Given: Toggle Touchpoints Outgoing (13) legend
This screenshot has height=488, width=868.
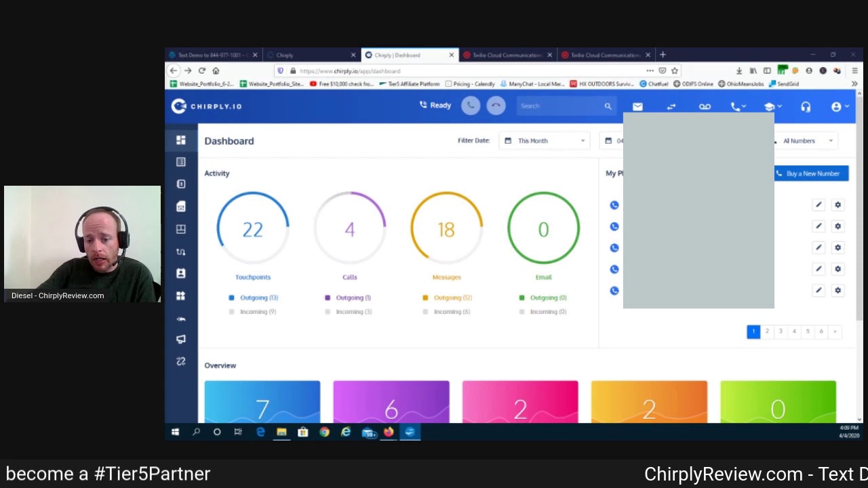Looking at the screenshot, I should (254, 298).
